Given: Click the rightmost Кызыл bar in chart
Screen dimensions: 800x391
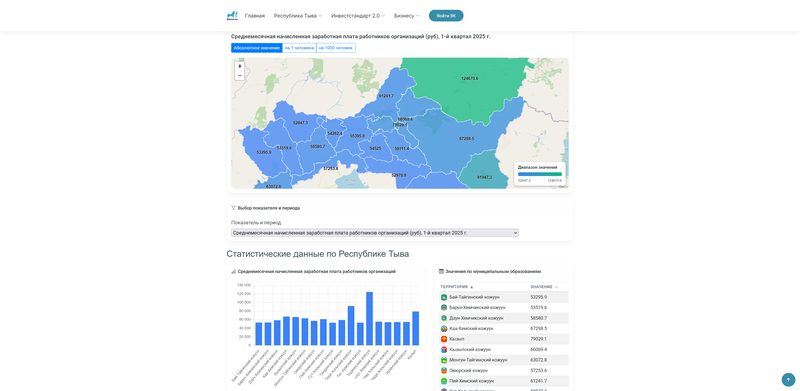Looking at the screenshot, I should (x=416, y=328).
